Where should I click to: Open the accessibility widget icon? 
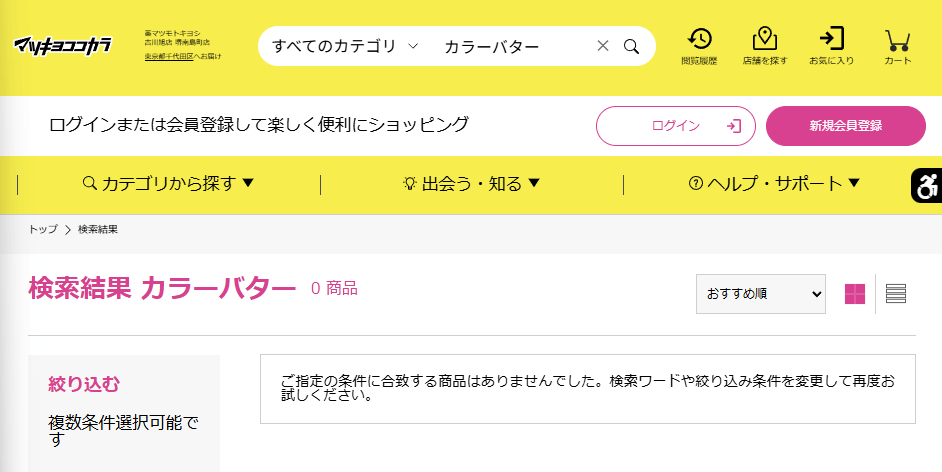[x=926, y=185]
